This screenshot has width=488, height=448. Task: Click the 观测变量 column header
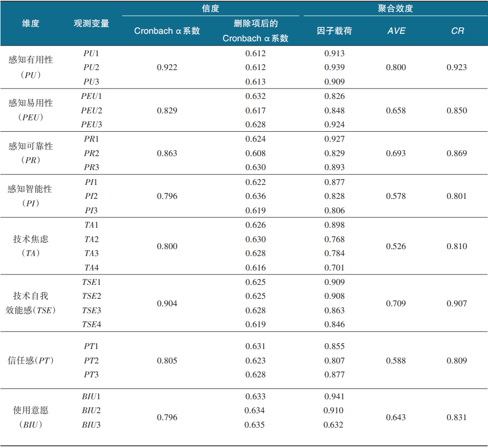tap(91, 23)
